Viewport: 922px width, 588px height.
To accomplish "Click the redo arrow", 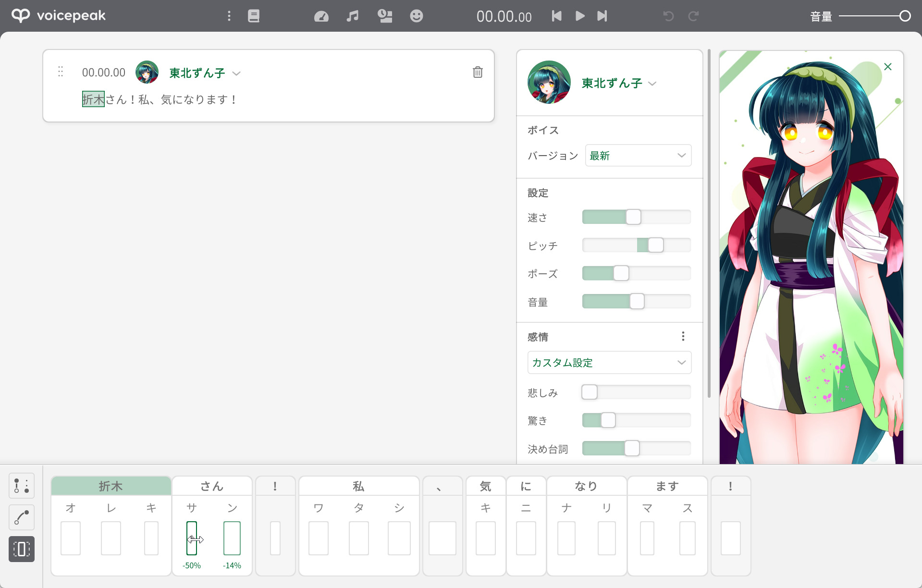I will [x=693, y=16].
